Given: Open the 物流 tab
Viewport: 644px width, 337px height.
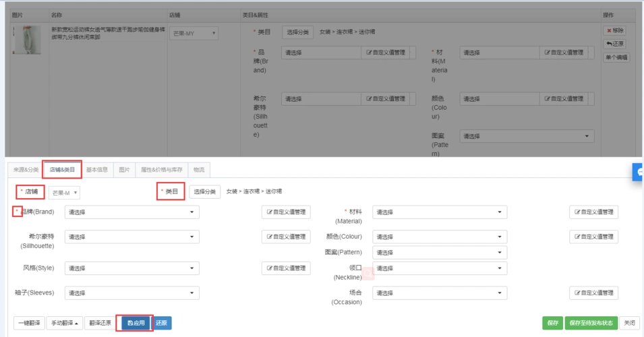Looking at the screenshot, I should point(199,170).
